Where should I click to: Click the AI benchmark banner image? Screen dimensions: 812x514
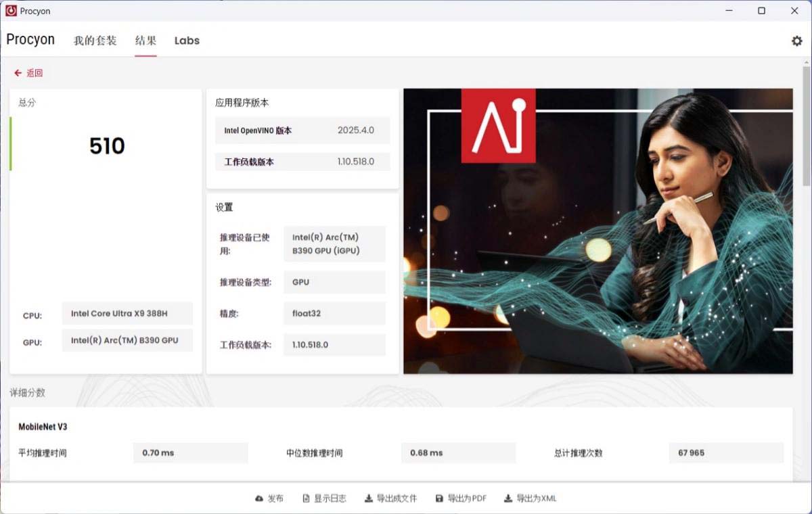(598, 231)
